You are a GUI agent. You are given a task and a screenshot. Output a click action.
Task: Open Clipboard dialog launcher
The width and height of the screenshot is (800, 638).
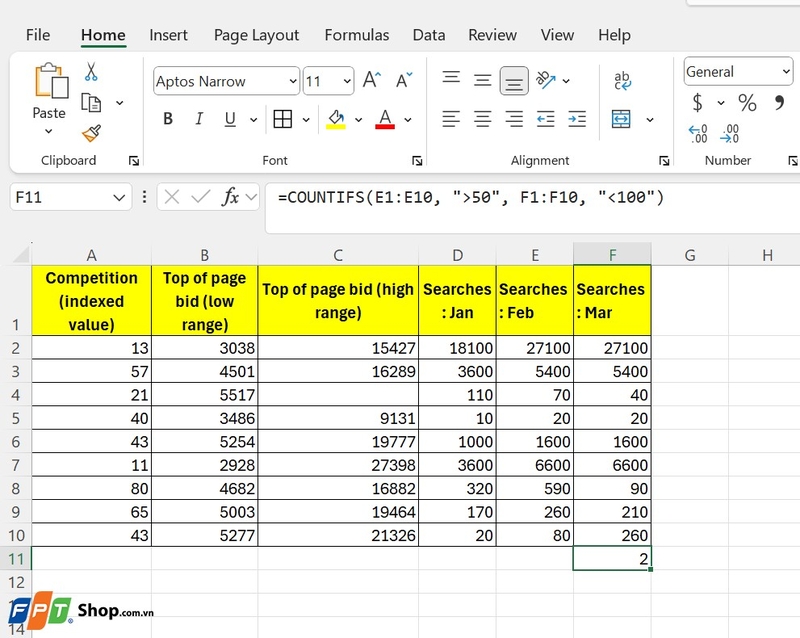tap(134, 161)
